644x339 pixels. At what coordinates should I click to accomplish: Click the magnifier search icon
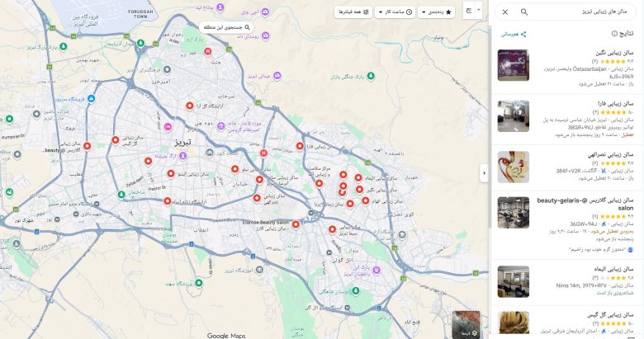coord(524,12)
